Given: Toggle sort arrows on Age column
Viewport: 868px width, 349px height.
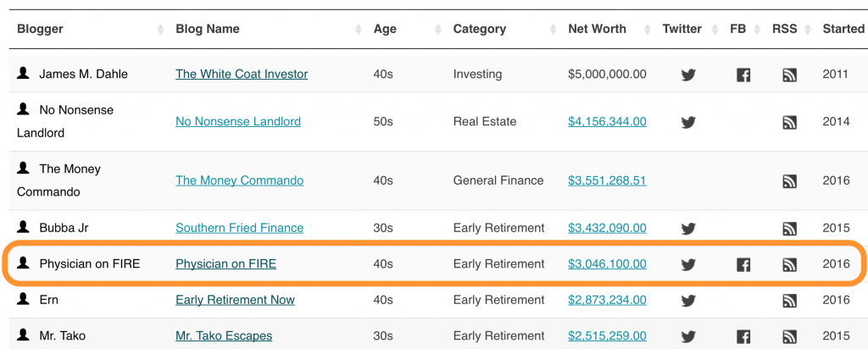Looking at the screenshot, I should coord(438,30).
